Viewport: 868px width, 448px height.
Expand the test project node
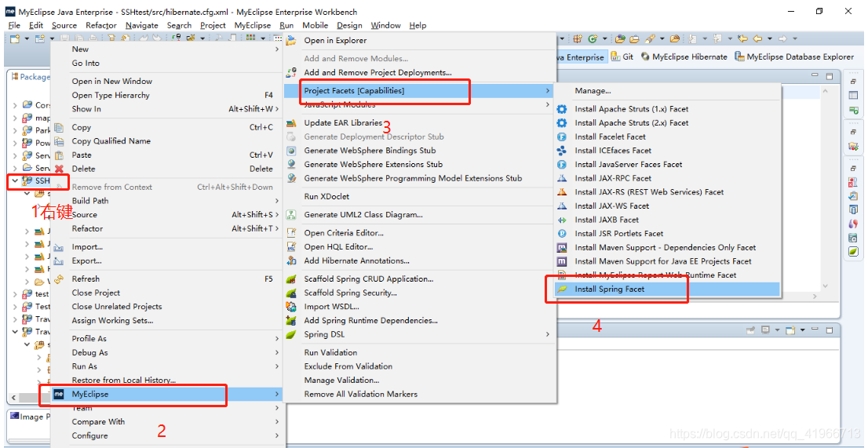[x=15, y=293]
